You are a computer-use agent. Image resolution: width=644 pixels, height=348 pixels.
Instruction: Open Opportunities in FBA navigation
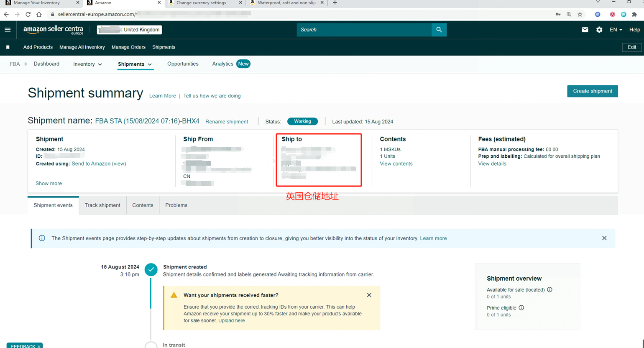(x=183, y=64)
